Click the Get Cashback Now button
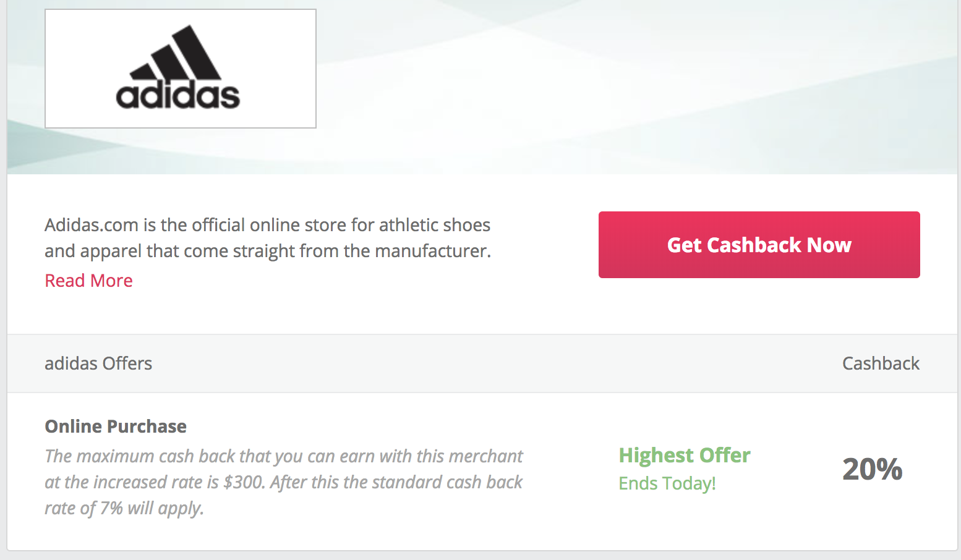Image resolution: width=961 pixels, height=560 pixels. click(x=759, y=245)
